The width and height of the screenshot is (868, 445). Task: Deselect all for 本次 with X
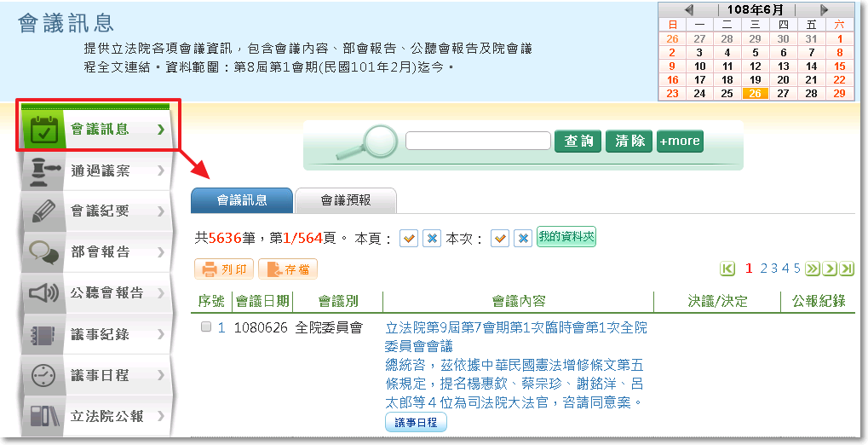(x=523, y=239)
